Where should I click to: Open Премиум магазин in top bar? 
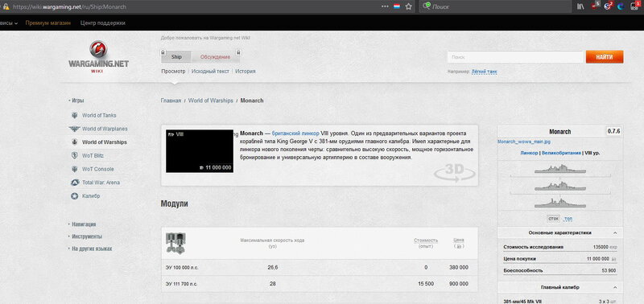coord(48,23)
